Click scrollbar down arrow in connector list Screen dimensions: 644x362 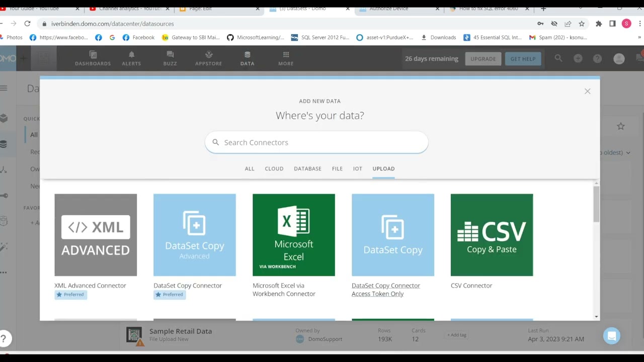click(x=596, y=316)
